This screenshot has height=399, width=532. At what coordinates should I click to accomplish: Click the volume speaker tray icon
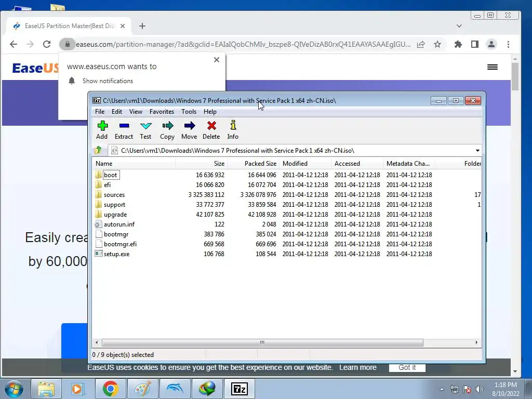[480, 389]
